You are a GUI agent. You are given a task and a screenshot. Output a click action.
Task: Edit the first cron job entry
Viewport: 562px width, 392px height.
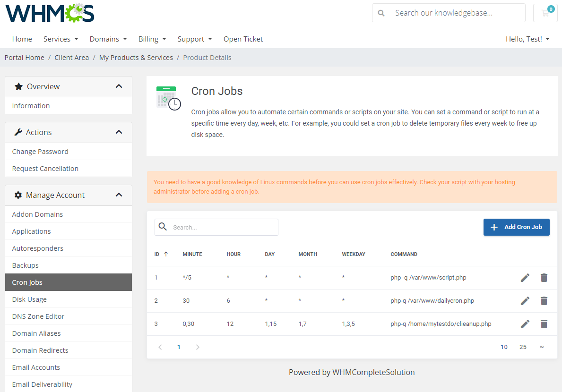point(525,277)
